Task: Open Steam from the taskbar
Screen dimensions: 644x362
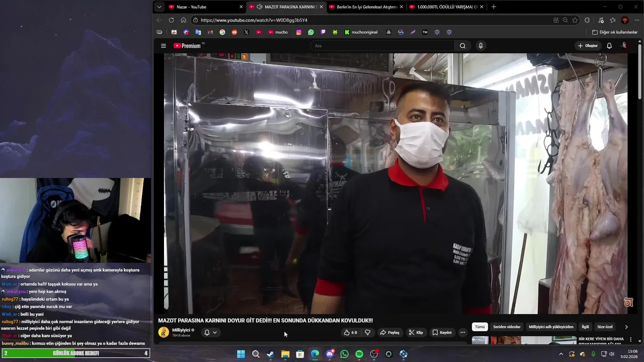Action: (x=270, y=354)
